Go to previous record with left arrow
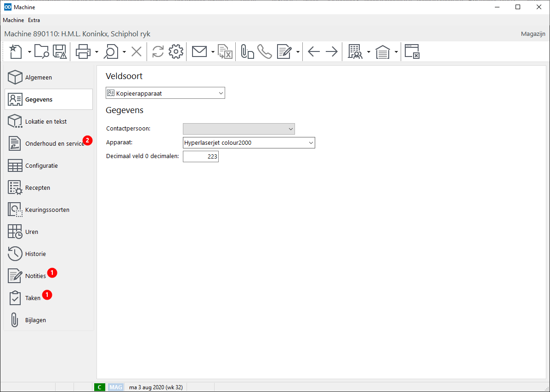The width and height of the screenshot is (550, 392). 314,52
